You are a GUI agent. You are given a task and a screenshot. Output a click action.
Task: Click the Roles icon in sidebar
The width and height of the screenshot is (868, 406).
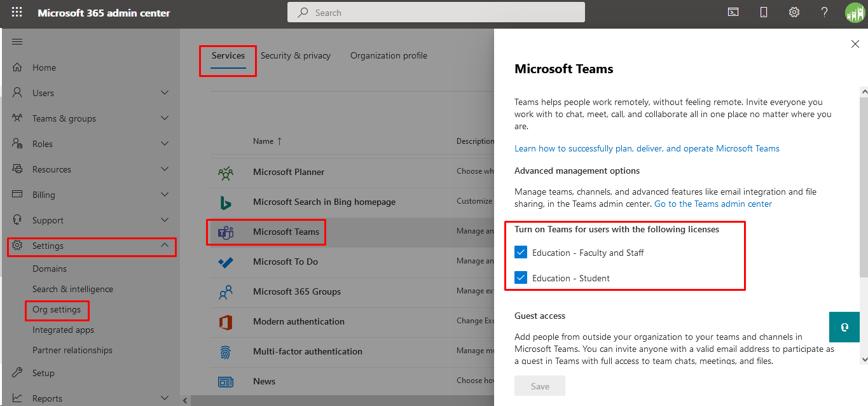[x=18, y=144]
